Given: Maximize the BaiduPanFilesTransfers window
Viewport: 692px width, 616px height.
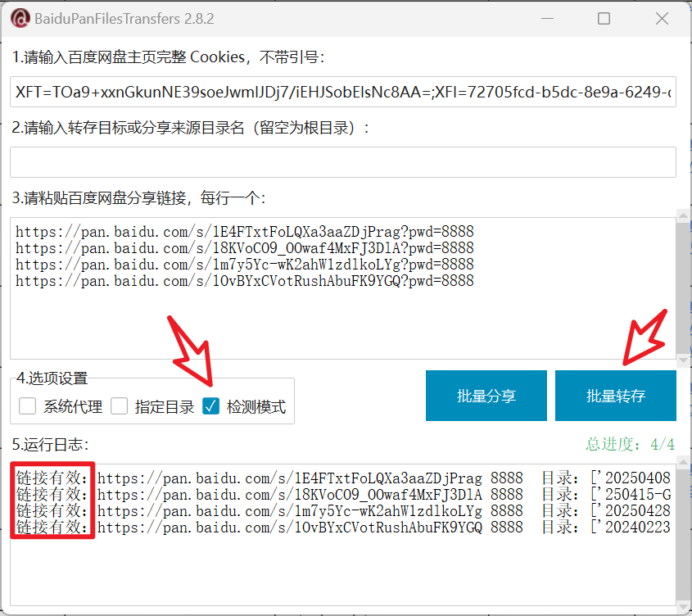Looking at the screenshot, I should 604,18.
